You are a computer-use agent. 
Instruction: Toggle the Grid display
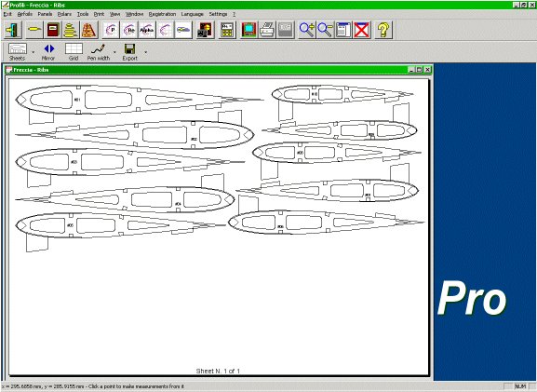pyautogui.click(x=74, y=52)
